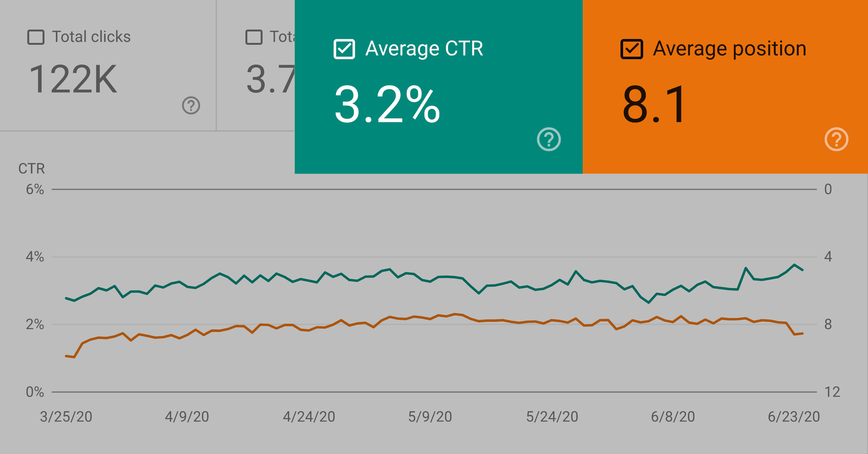Image resolution: width=868 pixels, height=454 pixels.
Task: Open the Total clicks help icon
Action: click(x=191, y=105)
